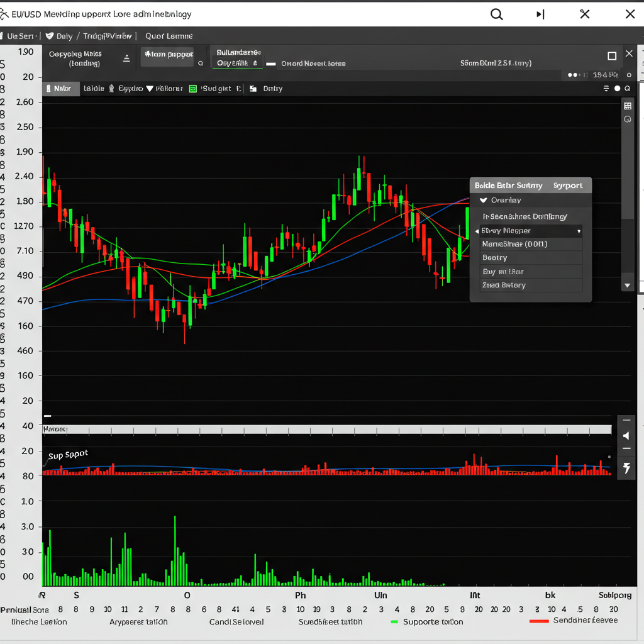The width and height of the screenshot is (644, 644).
Task: Click the Mam pnppec button
Action: (169, 56)
